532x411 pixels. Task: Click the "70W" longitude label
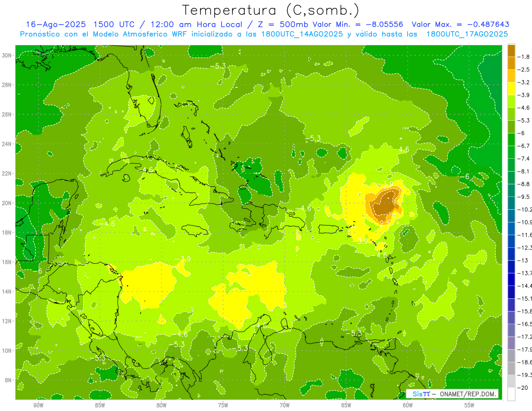[x=285, y=405]
